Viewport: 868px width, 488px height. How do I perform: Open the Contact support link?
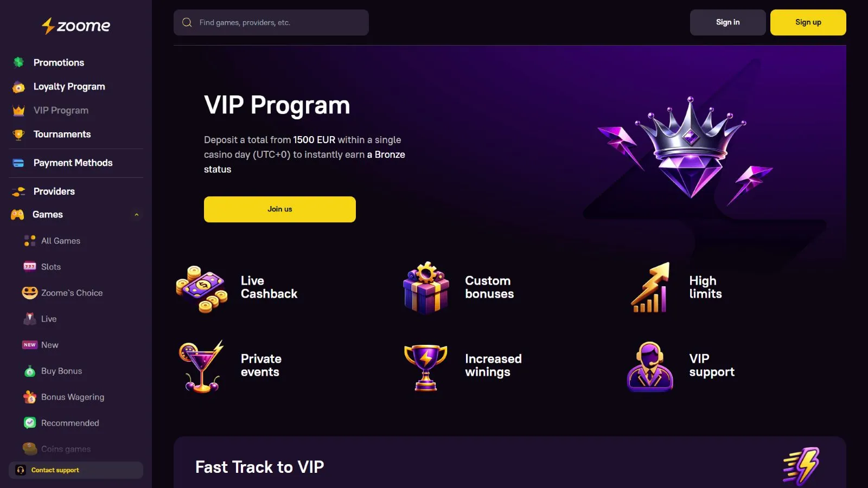55,470
